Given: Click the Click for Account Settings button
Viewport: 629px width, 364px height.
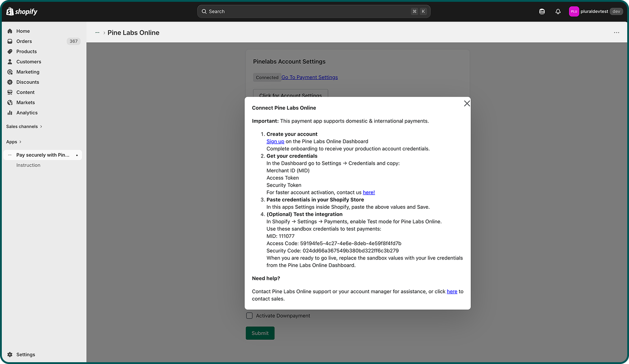Looking at the screenshot, I should (291, 93).
